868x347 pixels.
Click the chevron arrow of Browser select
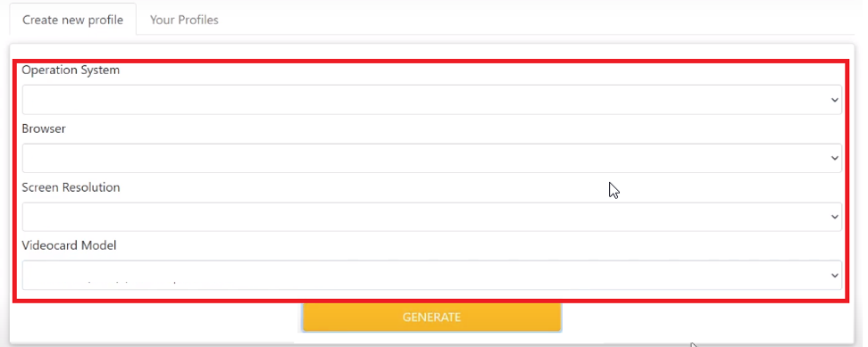point(835,159)
